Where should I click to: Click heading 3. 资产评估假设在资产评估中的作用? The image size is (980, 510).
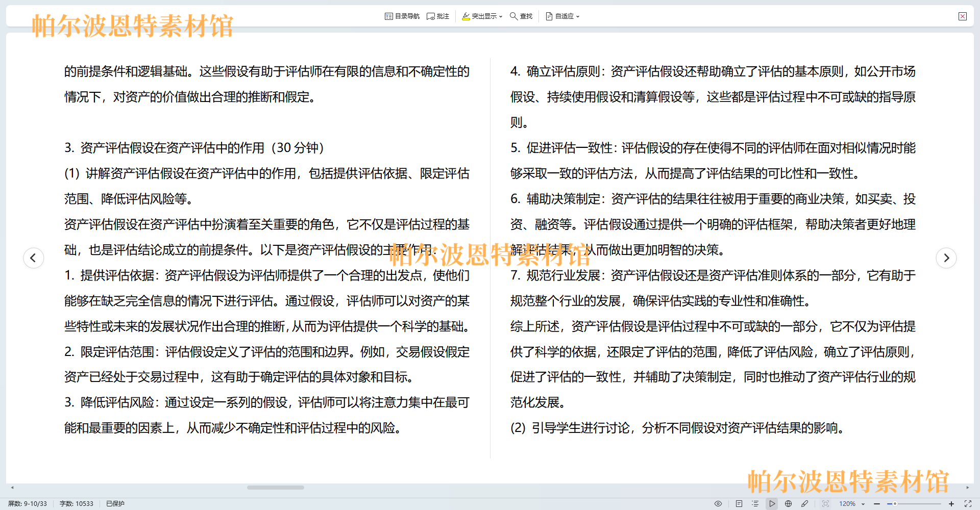194,148
